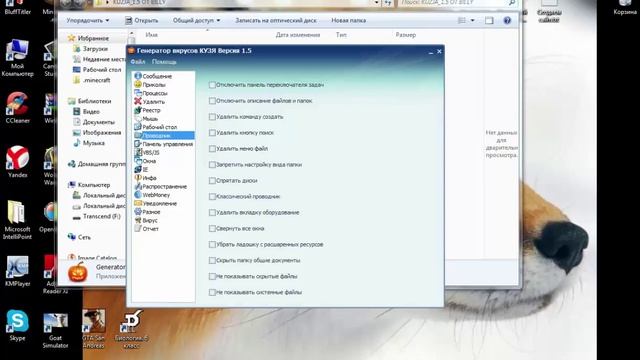Select Загрузки in Explorer navigation pane
640x360 pixels.
[91, 49]
